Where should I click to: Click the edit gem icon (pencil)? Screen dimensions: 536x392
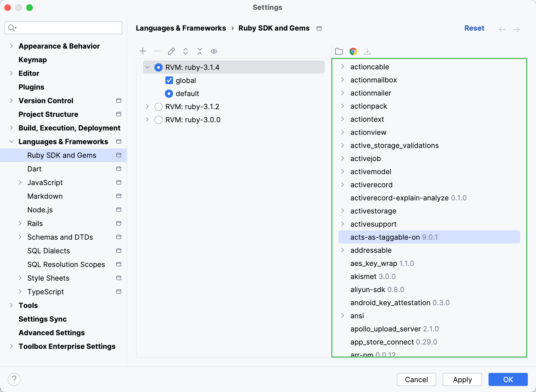pos(171,51)
